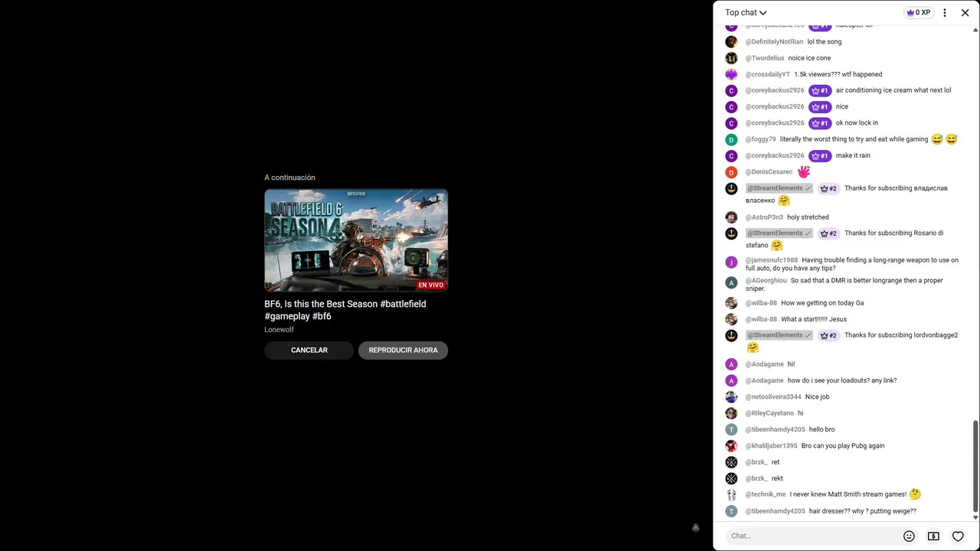
Task: Open DenisCesarec's orange avatar
Action: click(731, 172)
